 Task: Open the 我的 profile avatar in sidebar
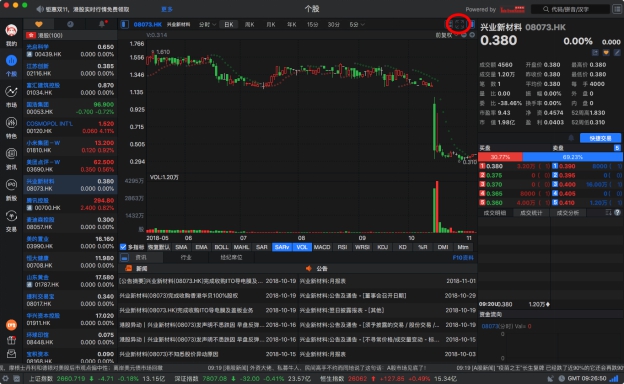[11, 30]
